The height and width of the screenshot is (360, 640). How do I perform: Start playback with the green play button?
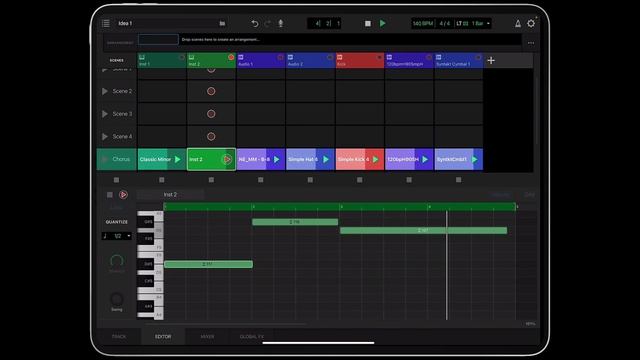coord(382,23)
